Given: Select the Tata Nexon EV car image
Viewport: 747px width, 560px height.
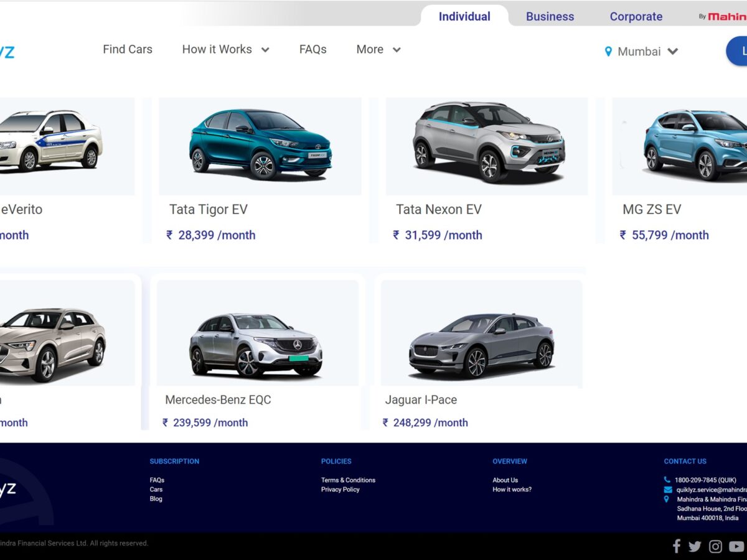Looking at the screenshot, I should 487,146.
